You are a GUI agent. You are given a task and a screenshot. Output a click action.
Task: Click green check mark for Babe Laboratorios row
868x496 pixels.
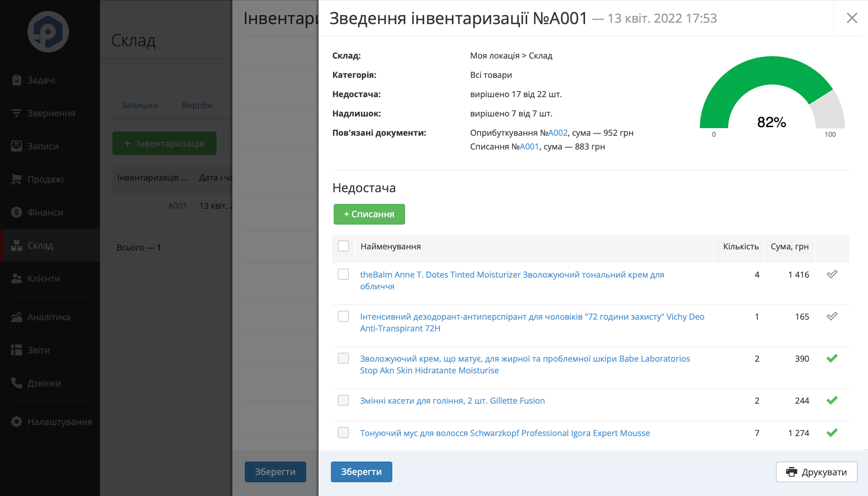pyautogui.click(x=832, y=358)
